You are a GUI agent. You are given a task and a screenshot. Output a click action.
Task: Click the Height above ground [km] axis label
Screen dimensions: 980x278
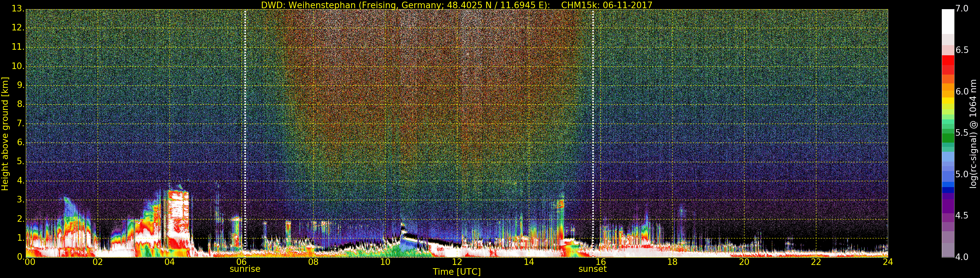(5, 133)
